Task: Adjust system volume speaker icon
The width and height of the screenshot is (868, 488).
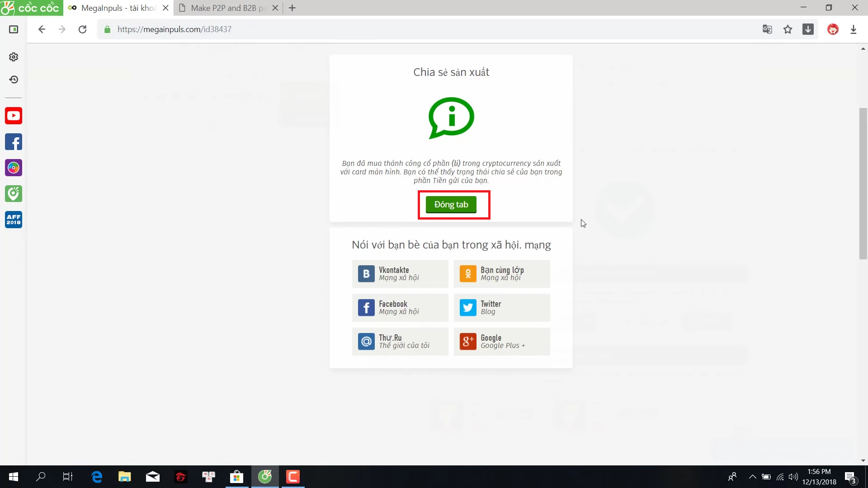Action: [x=793, y=477]
